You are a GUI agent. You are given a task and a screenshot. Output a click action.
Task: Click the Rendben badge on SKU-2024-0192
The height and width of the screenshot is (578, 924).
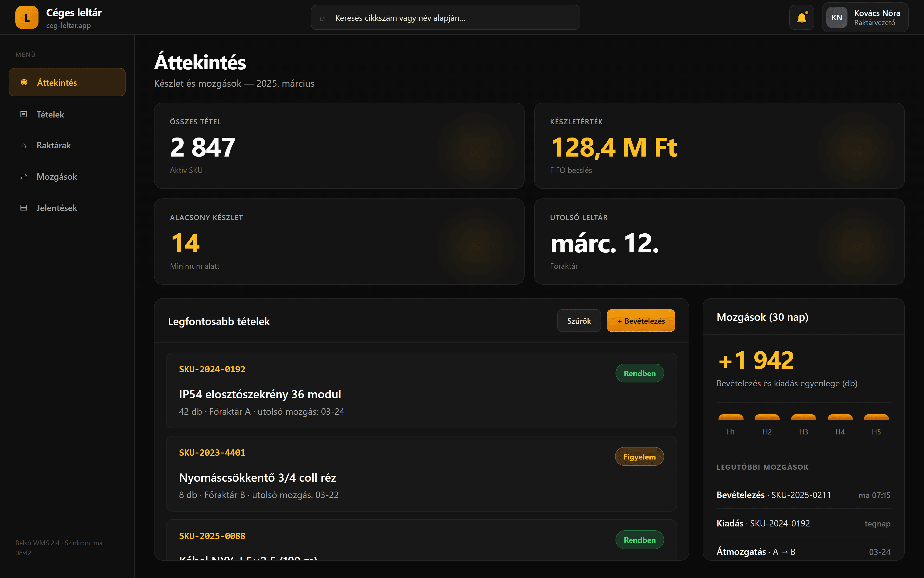(640, 373)
